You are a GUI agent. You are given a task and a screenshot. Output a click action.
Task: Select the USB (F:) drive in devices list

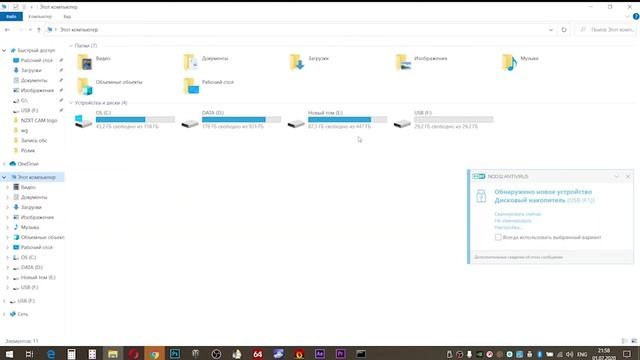click(x=443, y=120)
